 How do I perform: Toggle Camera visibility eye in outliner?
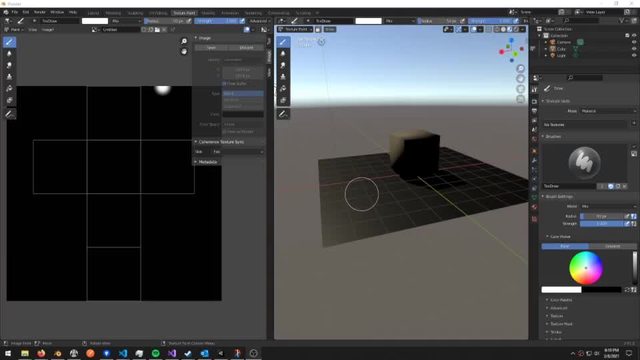pyautogui.click(x=634, y=42)
